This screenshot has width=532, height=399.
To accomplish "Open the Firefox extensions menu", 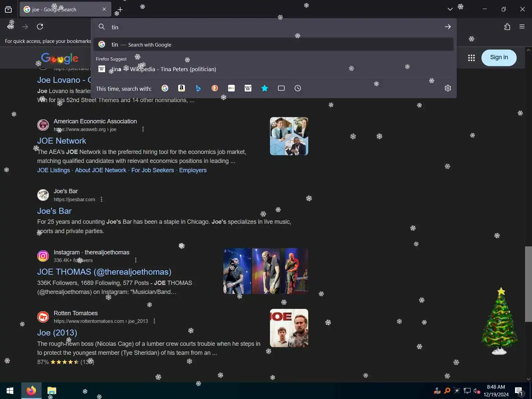I will tap(507, 27).
